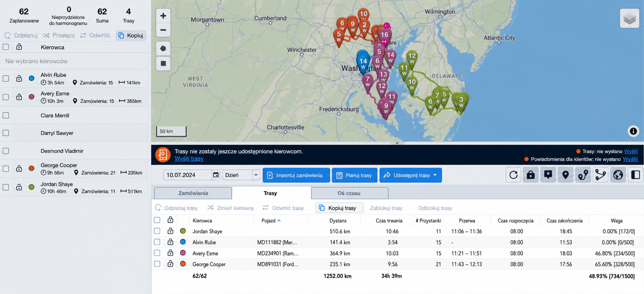644x294 pixels.
Task: Click green map marker number 3
Action: (461, 101)
